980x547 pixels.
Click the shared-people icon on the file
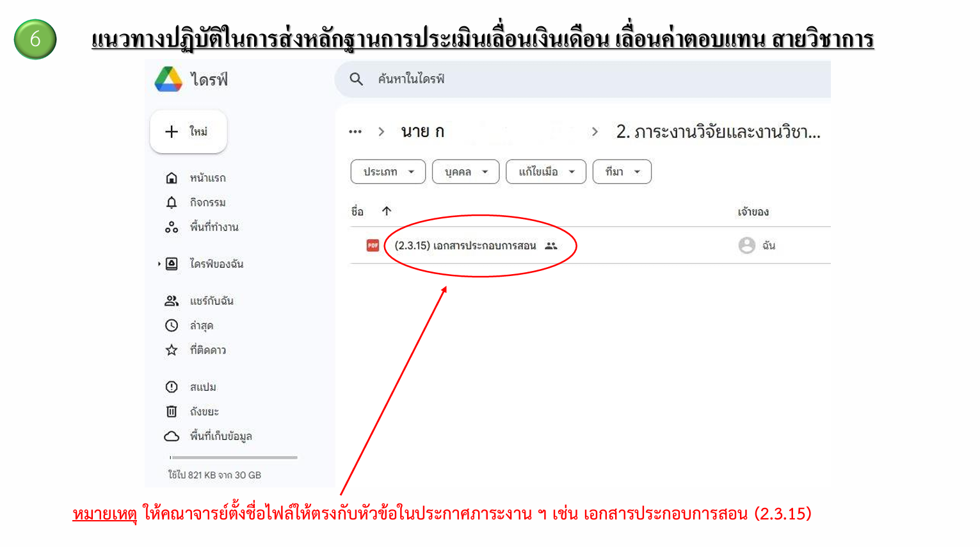pyautogui.click(x=551, y=245)
